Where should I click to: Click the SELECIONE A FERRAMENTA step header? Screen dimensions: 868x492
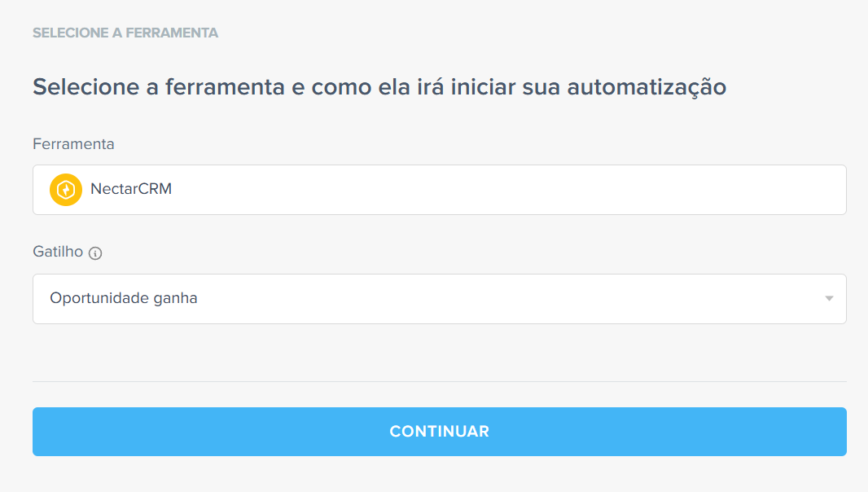[125, 33]
